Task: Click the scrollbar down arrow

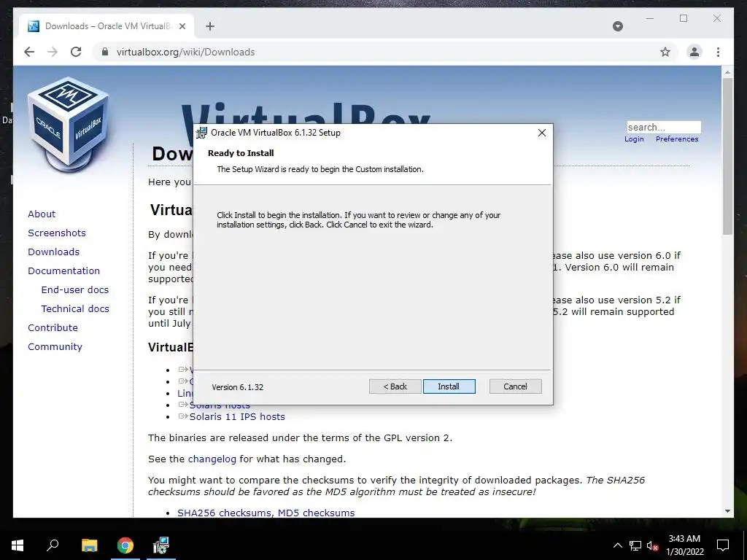Action: [x=727, y=511]
